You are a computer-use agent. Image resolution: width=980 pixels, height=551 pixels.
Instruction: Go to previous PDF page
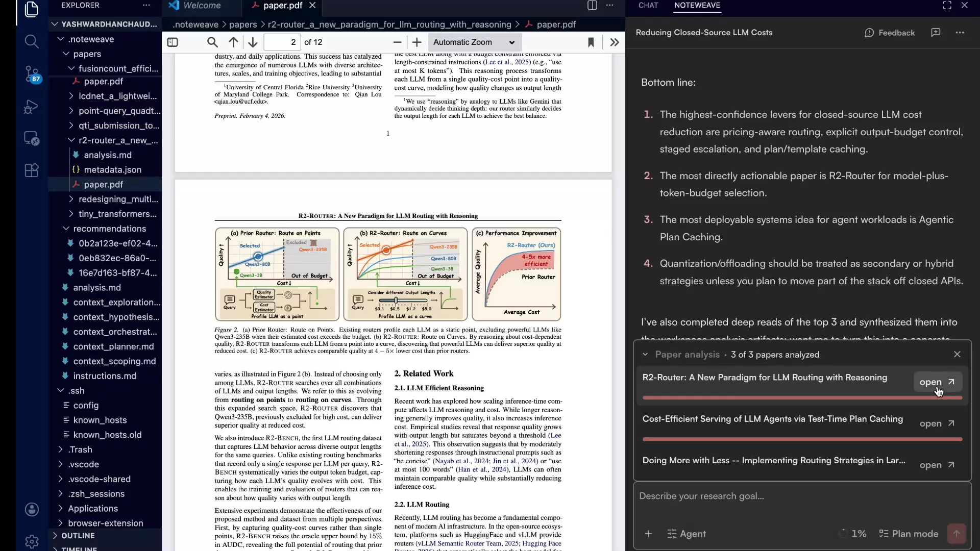point(233,42)
